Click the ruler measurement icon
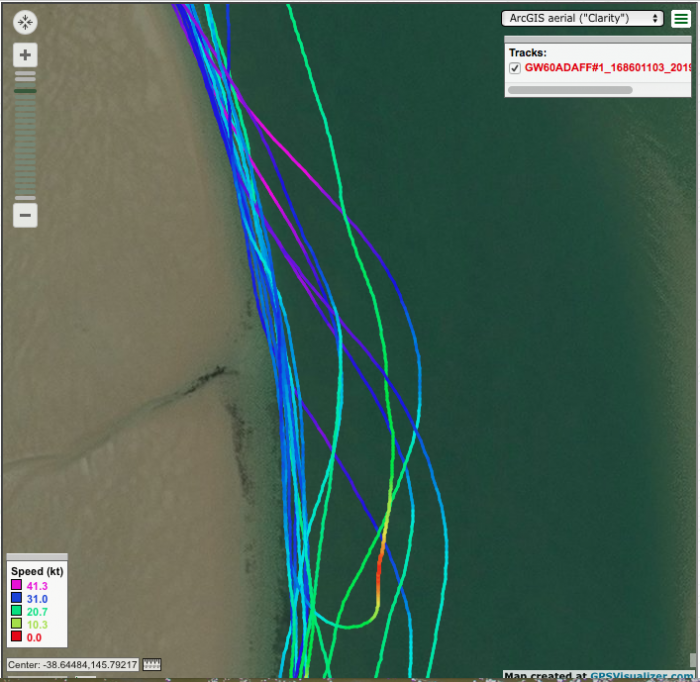This screenshot has height=682, width=700. tap(152, 665)
